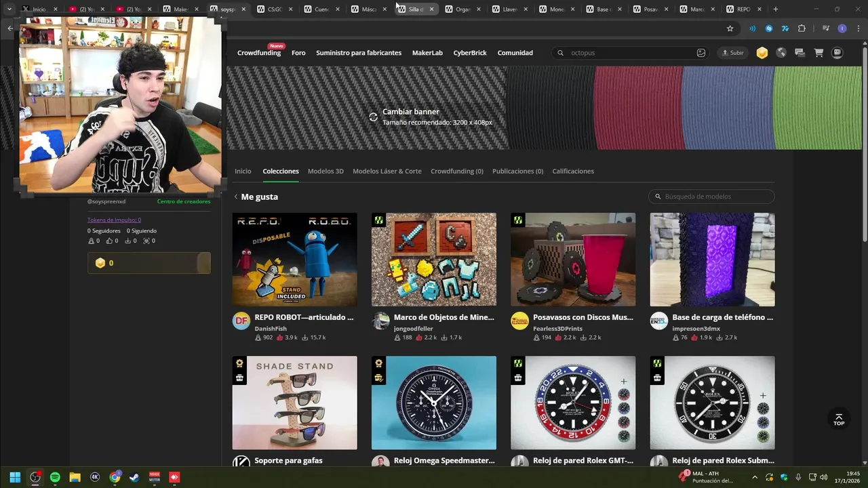
Task: Bookmark this page with the star icon
Action: click(x=730, y=28)
